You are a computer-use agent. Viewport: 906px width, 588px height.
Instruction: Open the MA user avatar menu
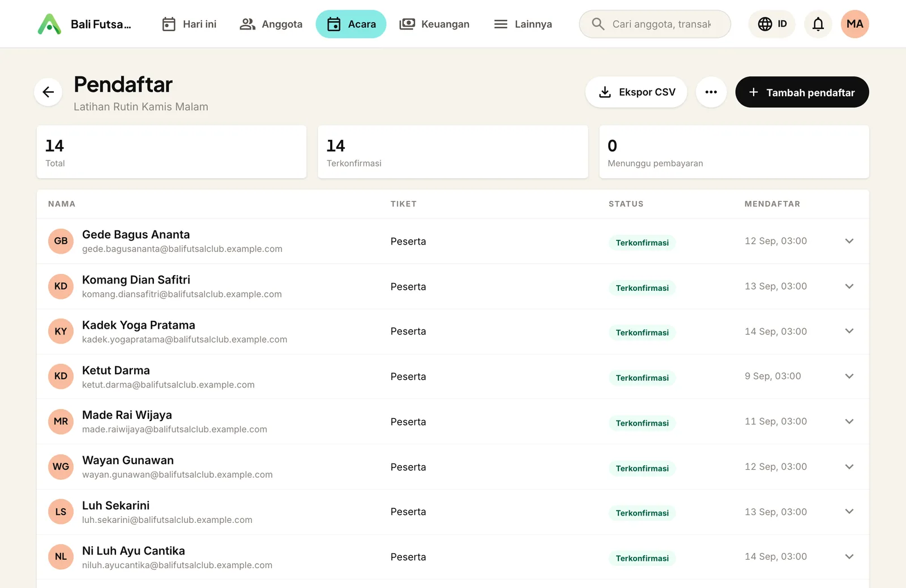tap(855, 24)
